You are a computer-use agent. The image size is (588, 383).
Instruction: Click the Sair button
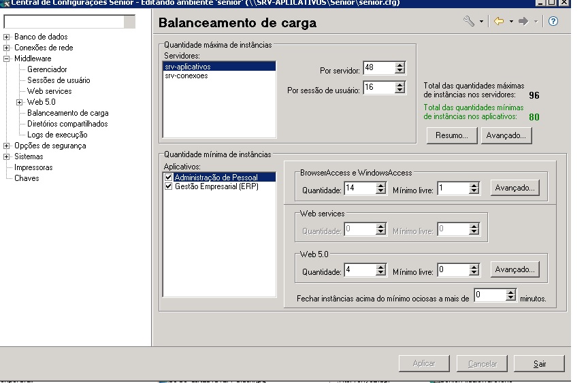(x=540, y=364)
